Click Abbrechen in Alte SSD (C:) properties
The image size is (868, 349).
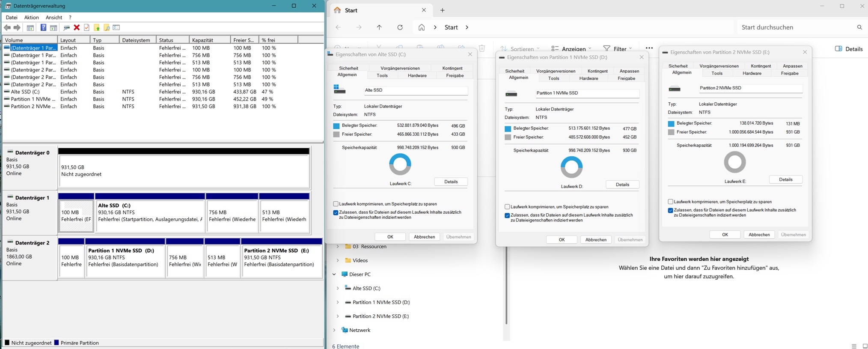coord(424,237)
